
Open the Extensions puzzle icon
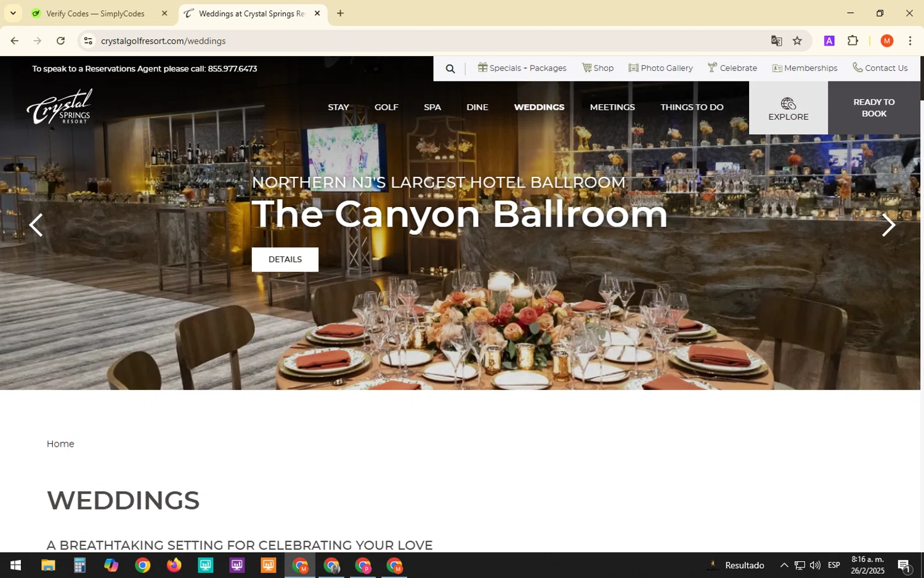[x=853, y=41]
